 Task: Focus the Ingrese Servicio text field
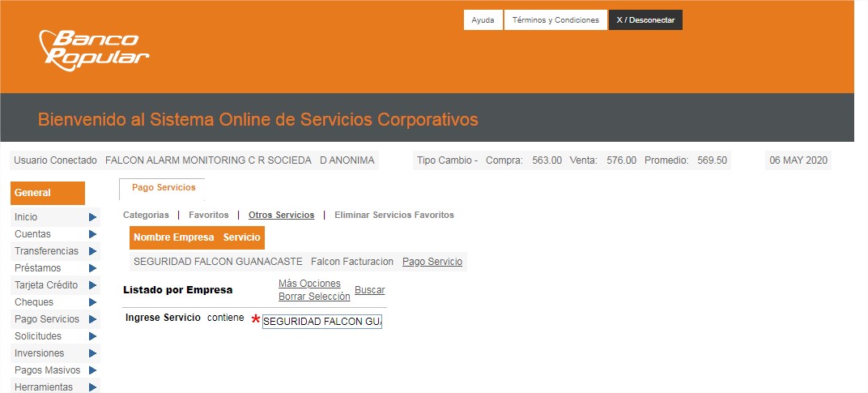[321, 322]
